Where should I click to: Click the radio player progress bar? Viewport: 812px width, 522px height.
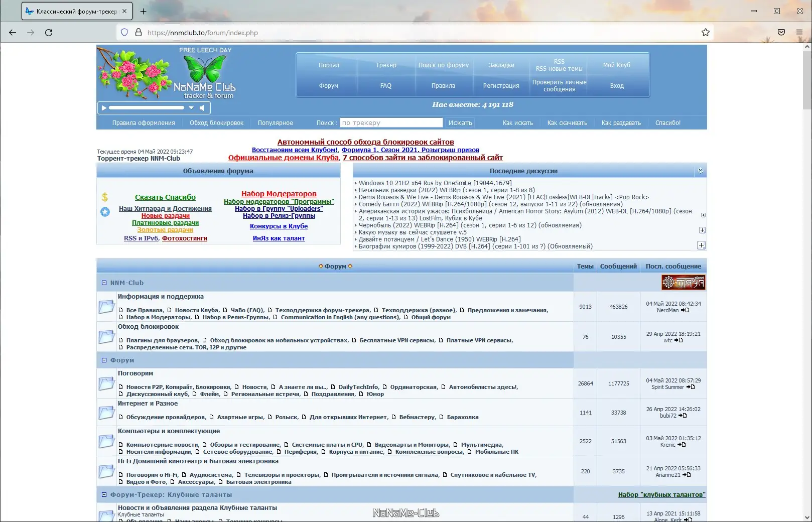tap(147, 108)
